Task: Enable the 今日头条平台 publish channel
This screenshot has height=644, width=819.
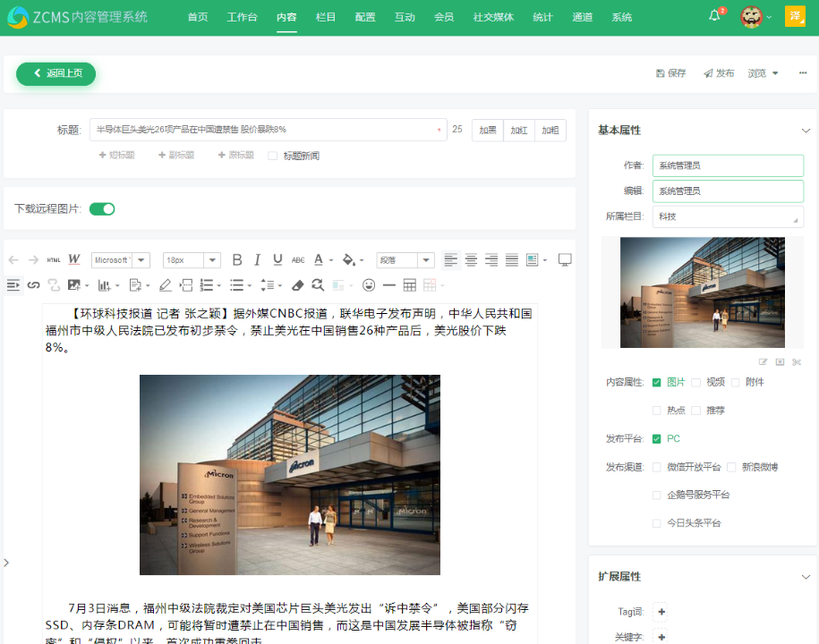Action: click(x=656, y=522)
